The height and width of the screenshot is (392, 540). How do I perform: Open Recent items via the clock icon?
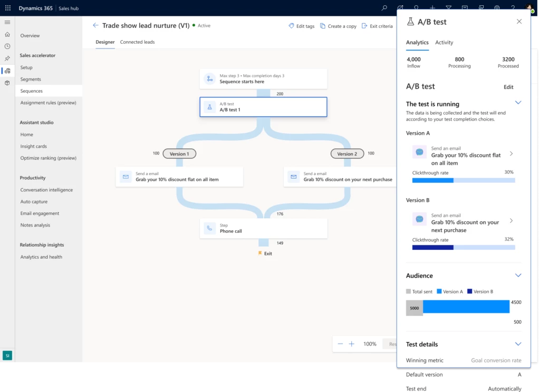pos(7,46)
